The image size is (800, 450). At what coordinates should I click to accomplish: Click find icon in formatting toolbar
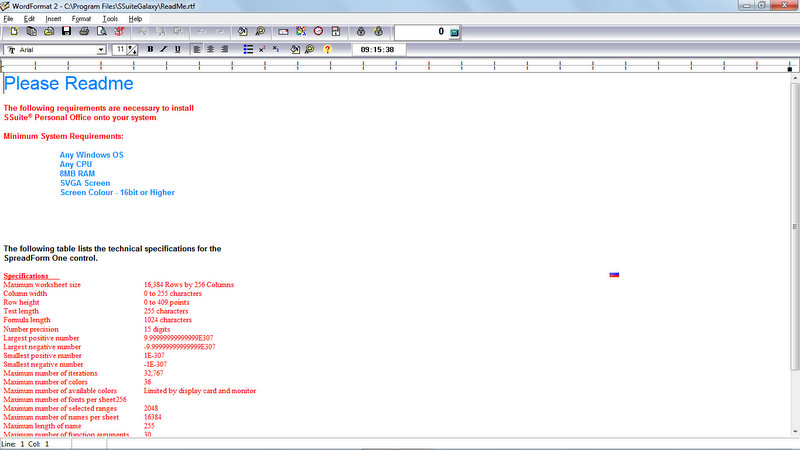tap(295, 49)
